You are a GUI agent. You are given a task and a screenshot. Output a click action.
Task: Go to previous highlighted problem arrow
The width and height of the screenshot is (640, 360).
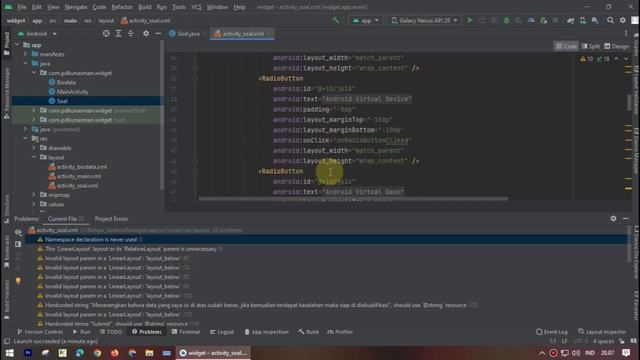pos(616,59)
